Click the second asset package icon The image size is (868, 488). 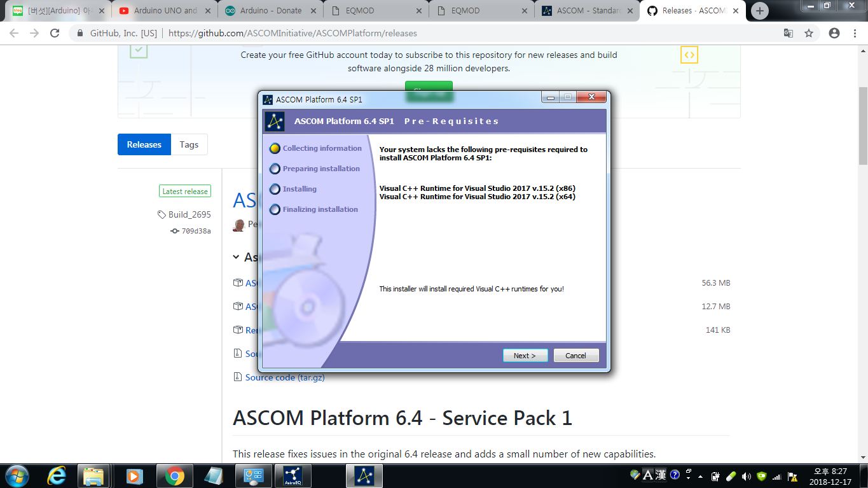238,307
